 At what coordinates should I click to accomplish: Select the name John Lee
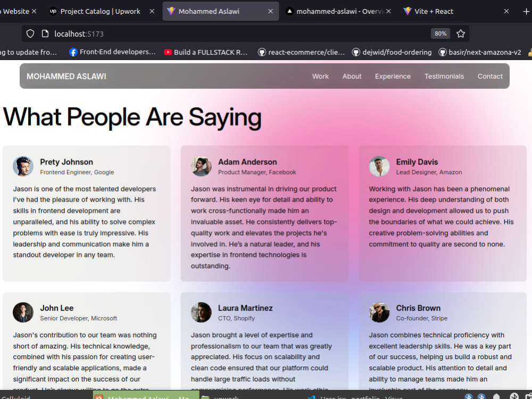click(x=57, y=308)
